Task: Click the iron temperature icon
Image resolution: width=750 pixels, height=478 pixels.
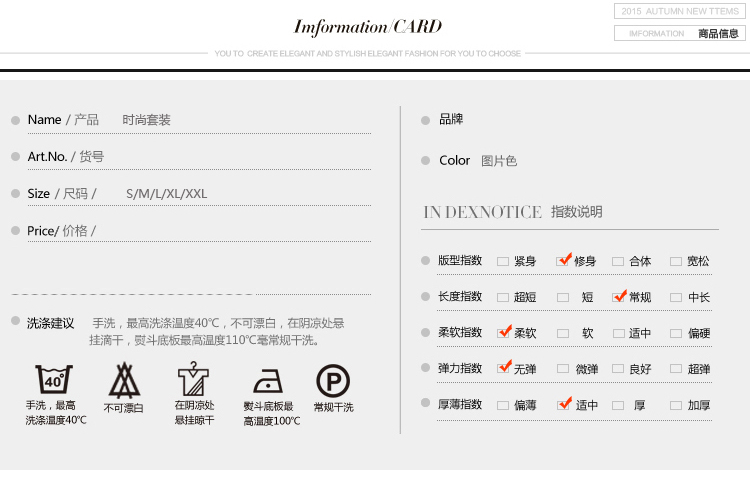Action: 268,381
